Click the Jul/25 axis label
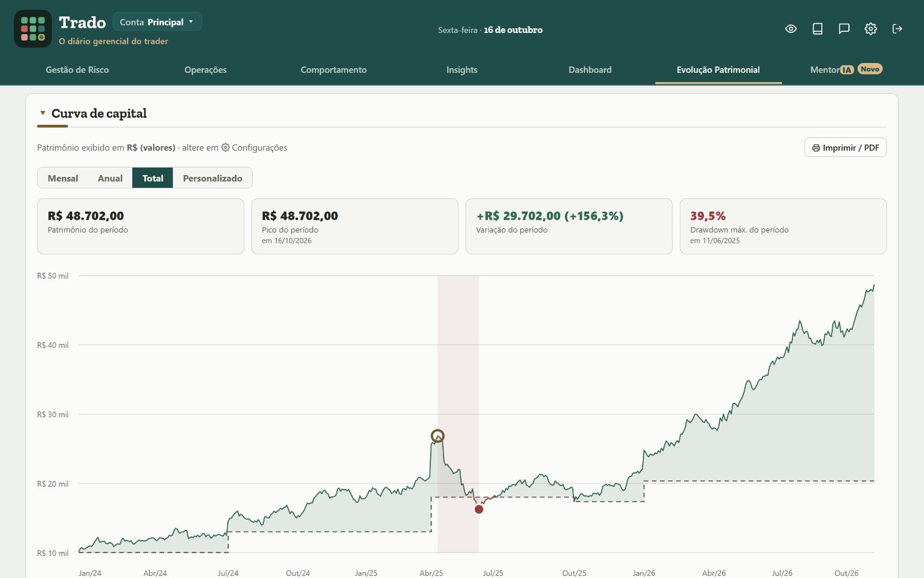Image resolution: width=924 pixels, height=578 pixels. pyautogui.click(x=493, y=573)
